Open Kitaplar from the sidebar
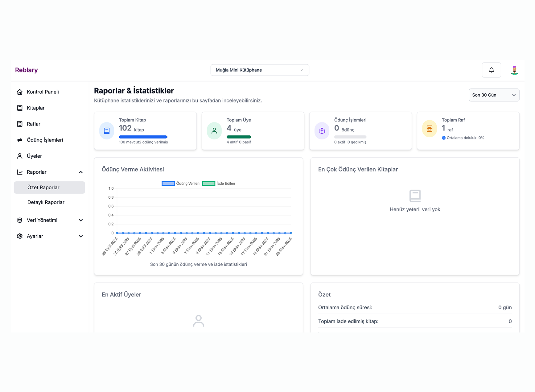This screenshot has height=392, width=535. [36, 108]
